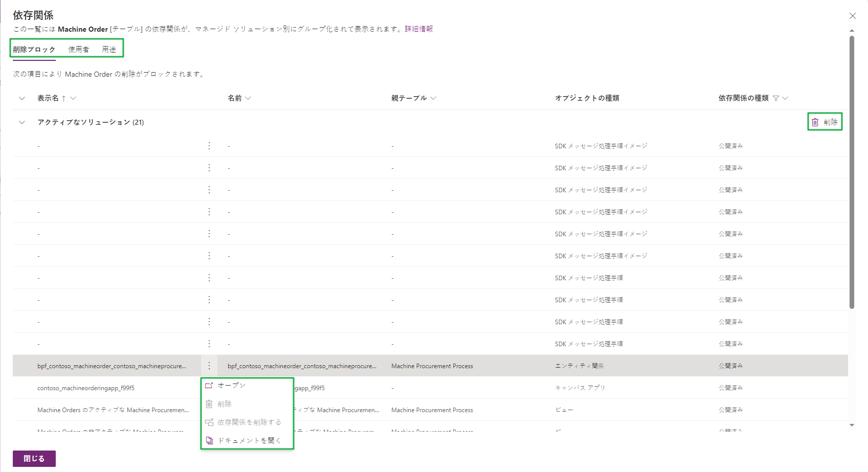Click the filter icon on 依存関係の種類 column
Image resolution: width=868 pixels, height=472 pixels.
[776, 98]
